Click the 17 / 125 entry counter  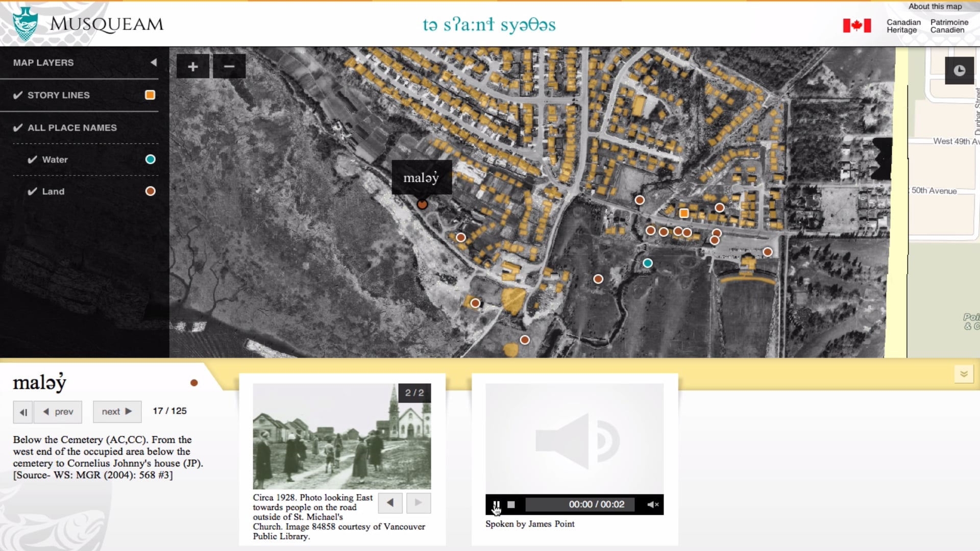pyautogui.click(x=170, y=411)
